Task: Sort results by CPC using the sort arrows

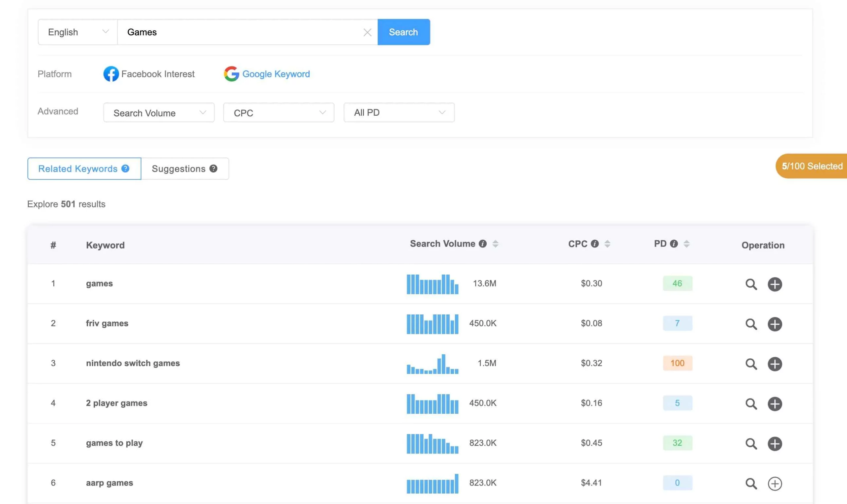Action: (x=607, y=244)
